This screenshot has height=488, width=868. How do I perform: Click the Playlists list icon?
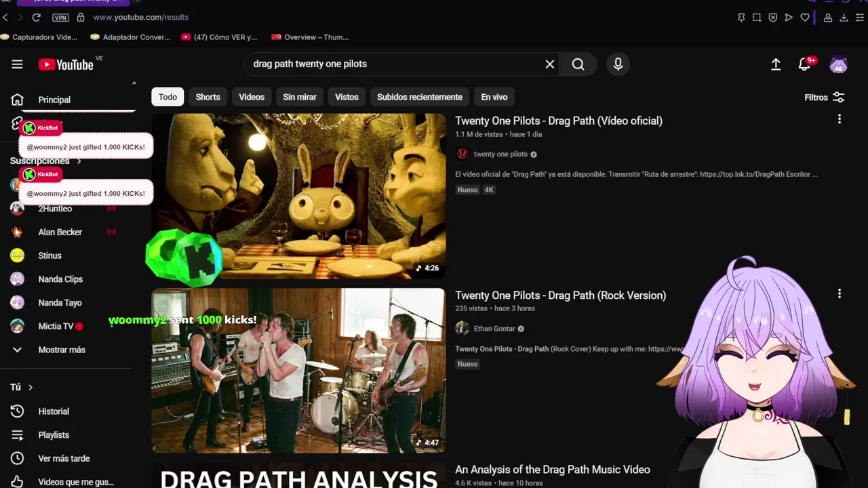(x=17, y=435)
